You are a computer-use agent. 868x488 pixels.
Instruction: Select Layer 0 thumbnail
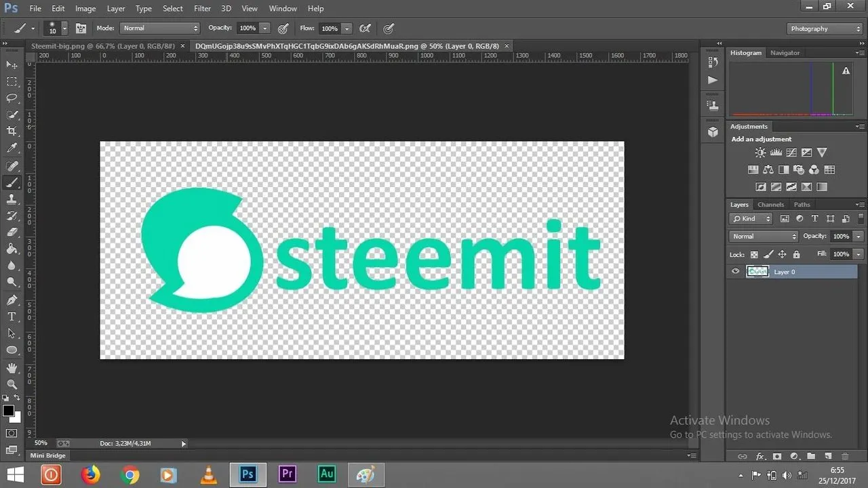click(x=757, y=272)
